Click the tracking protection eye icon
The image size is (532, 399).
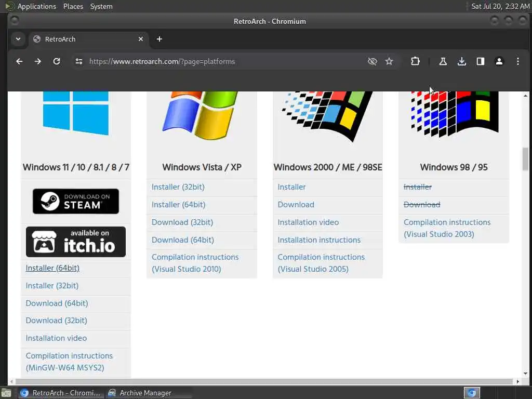372,61
